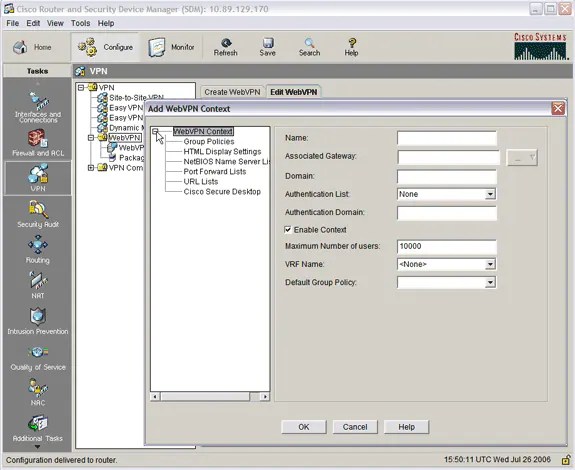Viewport: 575px width, 470px height.
Task: Click the lock icon in status bar
Action: 566,460
